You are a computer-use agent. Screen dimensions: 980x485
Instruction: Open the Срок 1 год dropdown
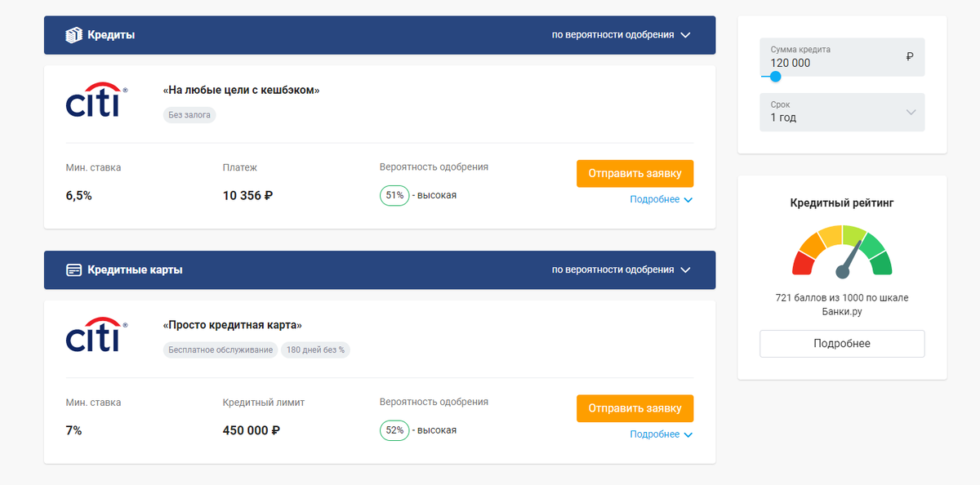tap(842, 112)
